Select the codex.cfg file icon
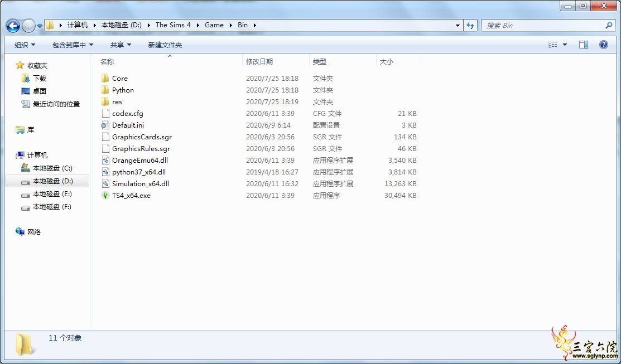621x364 pixels. click(x=105, y=114)
